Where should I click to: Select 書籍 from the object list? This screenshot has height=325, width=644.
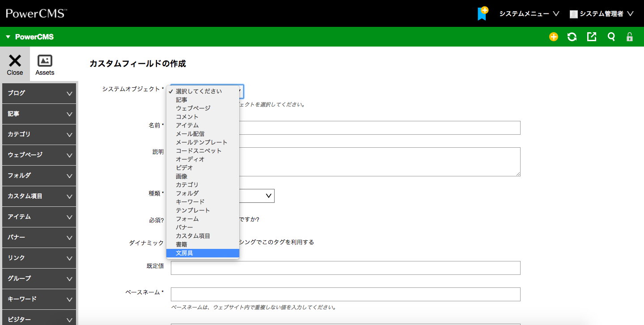[x=203, y=244]
